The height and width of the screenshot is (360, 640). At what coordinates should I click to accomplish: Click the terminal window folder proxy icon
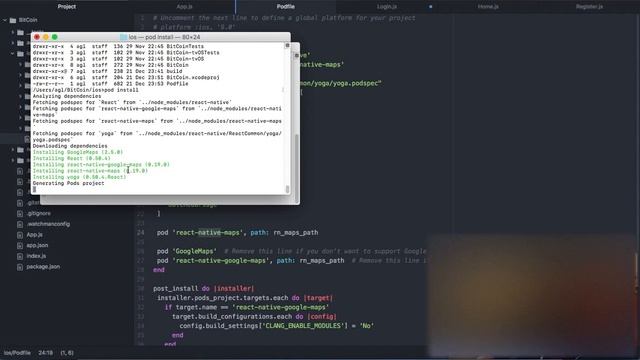tap(123, 37)
